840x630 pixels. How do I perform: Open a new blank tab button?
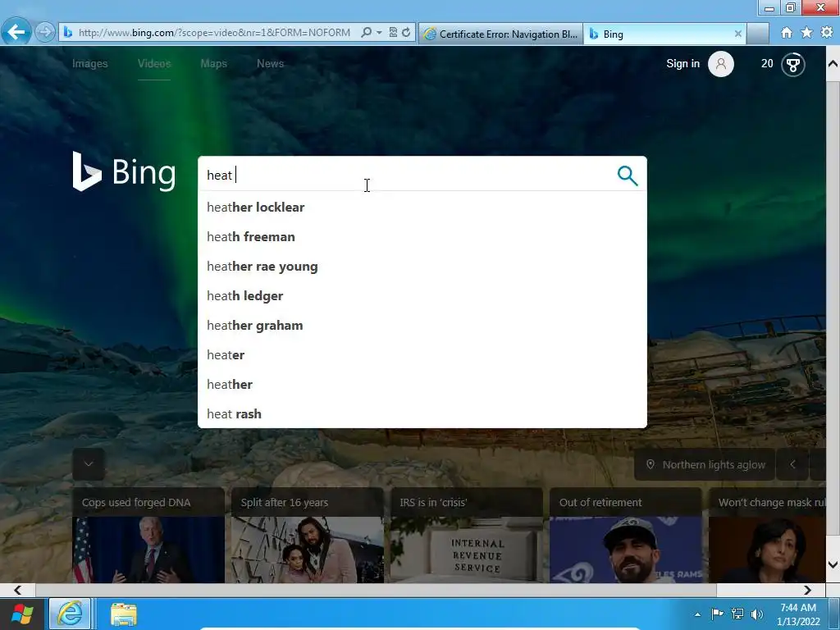[x=758, y=34]
